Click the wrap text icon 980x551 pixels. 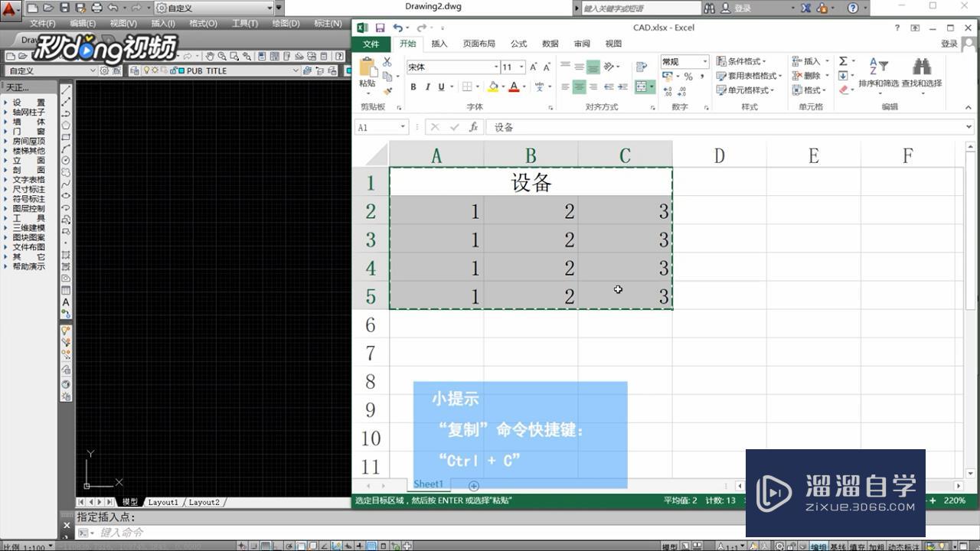pyautogui.click(x=642, y=67)
